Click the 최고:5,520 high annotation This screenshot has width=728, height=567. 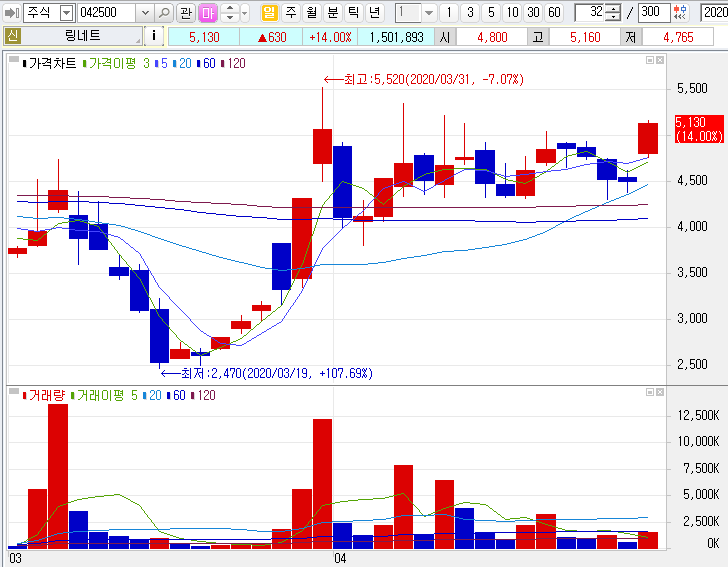423,79
